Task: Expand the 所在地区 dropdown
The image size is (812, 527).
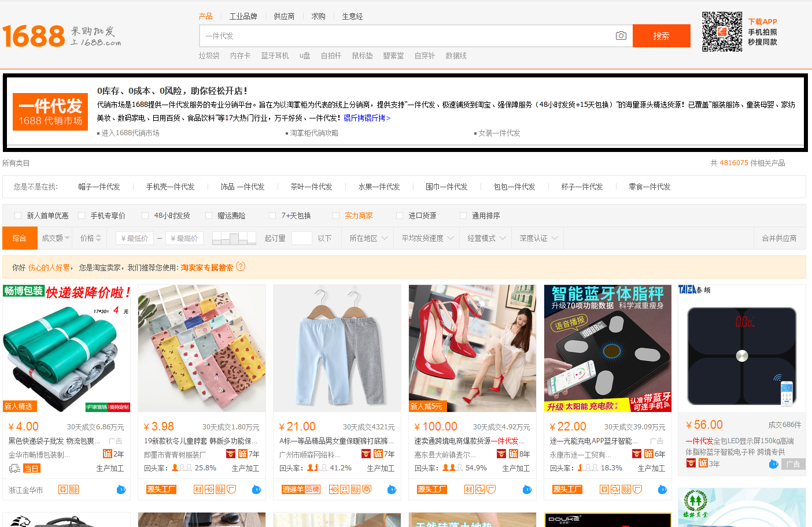Action: click(368, 238)
